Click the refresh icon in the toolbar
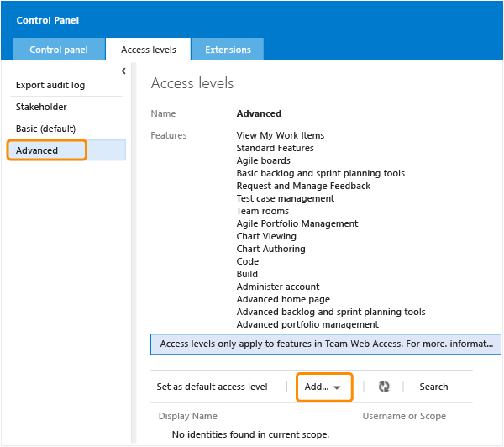Screen dimensions: 504x447 click(384, 387)
